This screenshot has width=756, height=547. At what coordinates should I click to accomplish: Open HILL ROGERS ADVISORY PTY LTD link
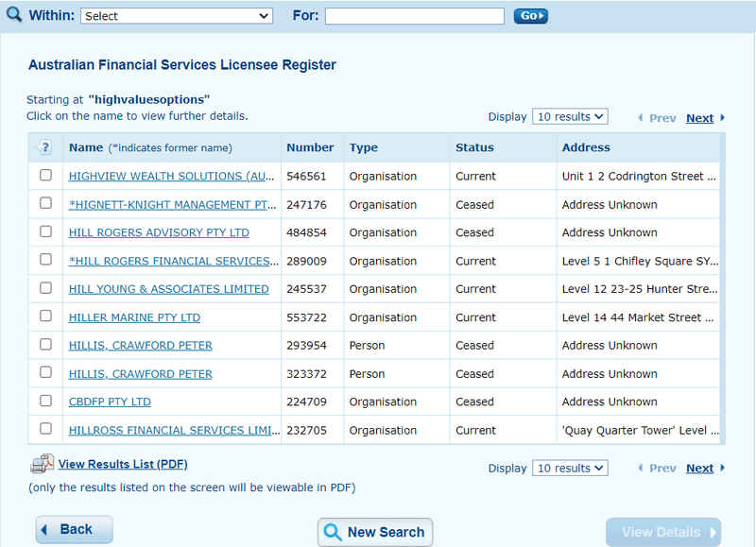(159, 232)
